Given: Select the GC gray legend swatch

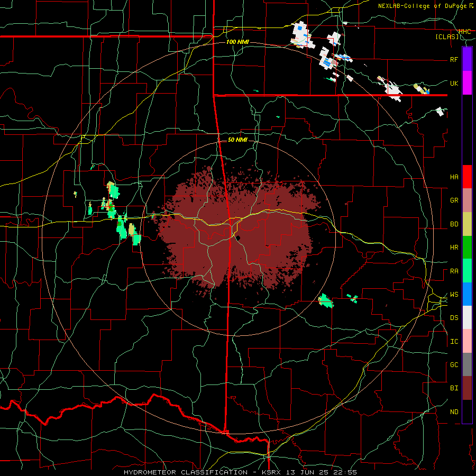Looking at the screenshot, I should click(467, 364).
